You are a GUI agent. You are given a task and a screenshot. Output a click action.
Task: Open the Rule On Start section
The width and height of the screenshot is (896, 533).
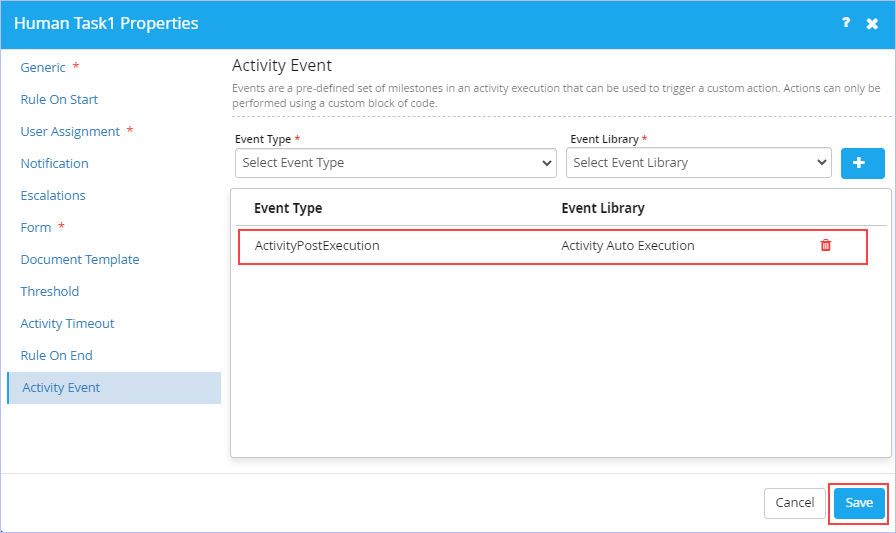(x=59, y=99)
